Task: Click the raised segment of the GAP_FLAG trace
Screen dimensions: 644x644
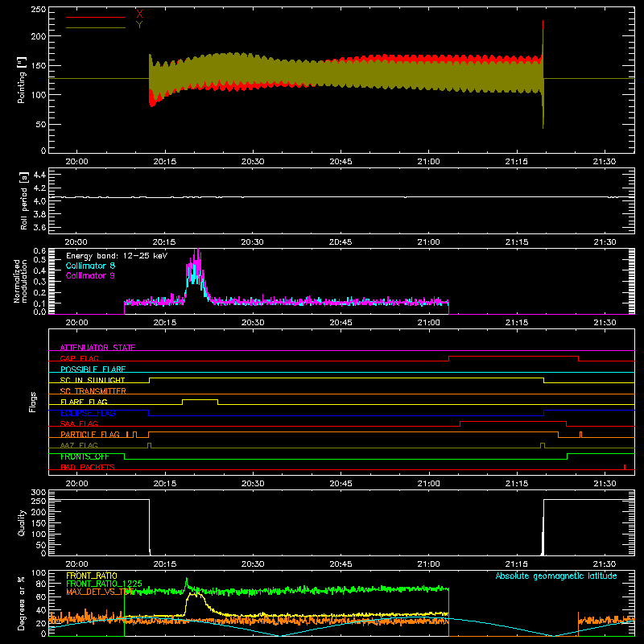Action: tap(514, 357)
